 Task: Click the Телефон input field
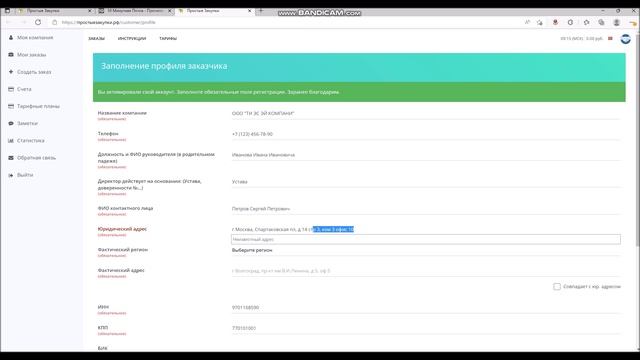click(426, 134)
